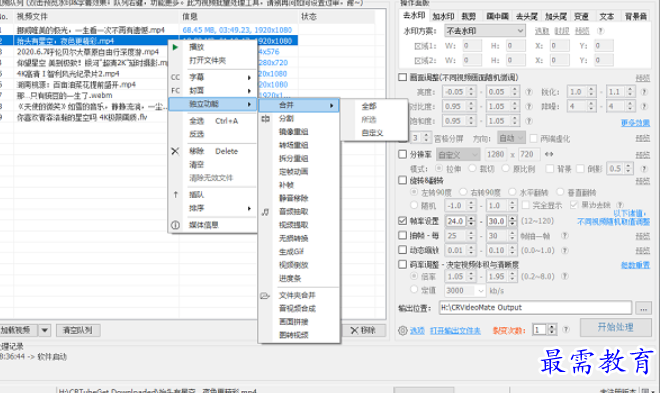Click the up-arrow queue-jump icon
The width and height of the screenshot is (662, 393).
coord(176,195)
